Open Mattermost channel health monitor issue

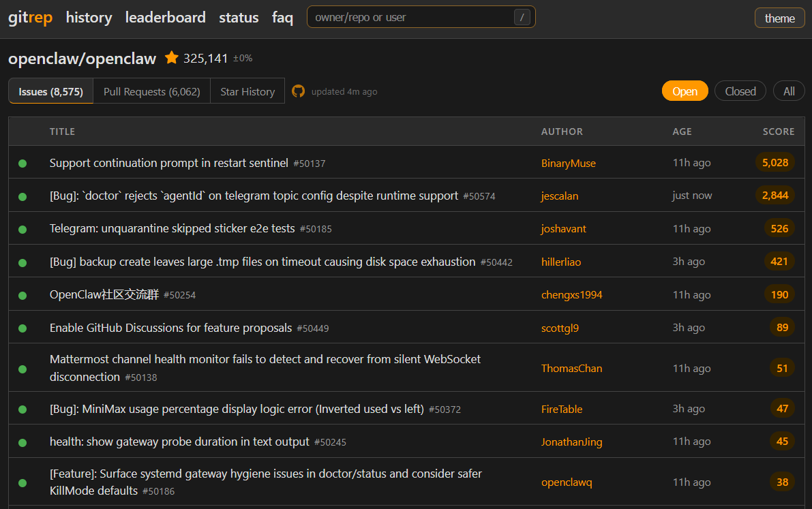coord(265,368)
